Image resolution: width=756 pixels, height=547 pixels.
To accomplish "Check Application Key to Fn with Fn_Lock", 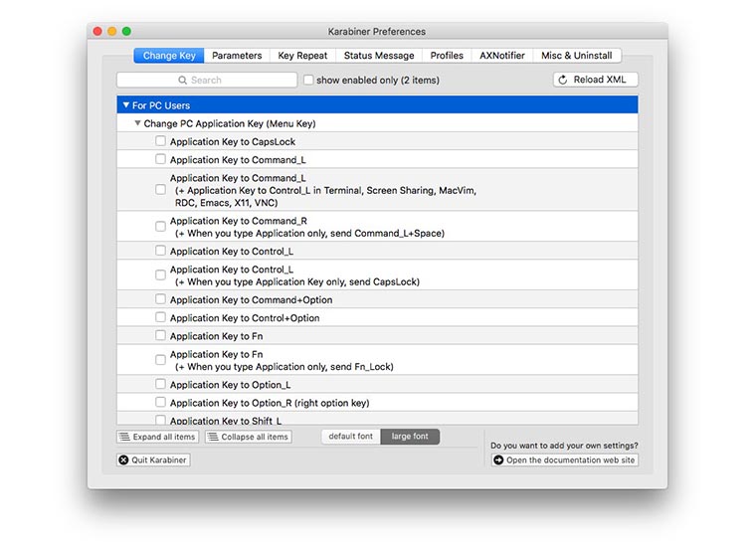I will pos(160,360).
